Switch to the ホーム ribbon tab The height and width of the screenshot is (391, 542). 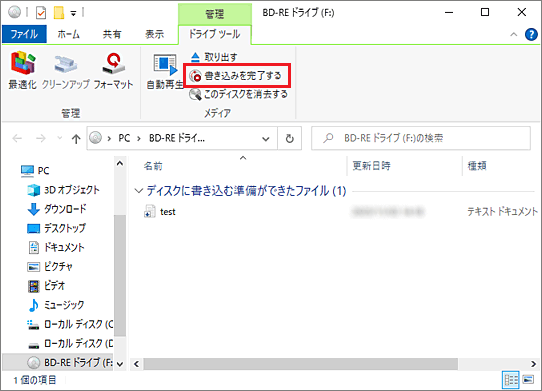(x=68, y=34)
